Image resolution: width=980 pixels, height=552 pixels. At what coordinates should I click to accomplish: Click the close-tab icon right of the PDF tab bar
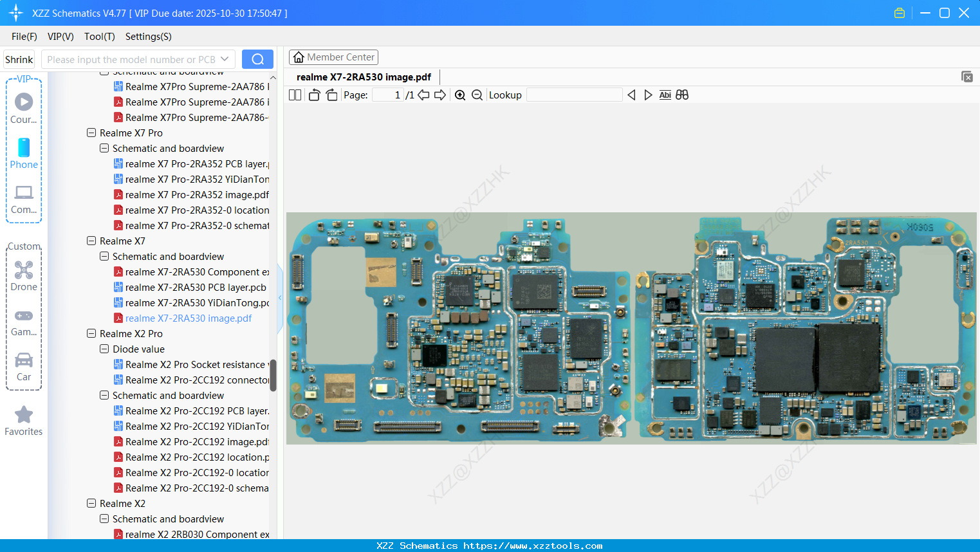(966, 77)
